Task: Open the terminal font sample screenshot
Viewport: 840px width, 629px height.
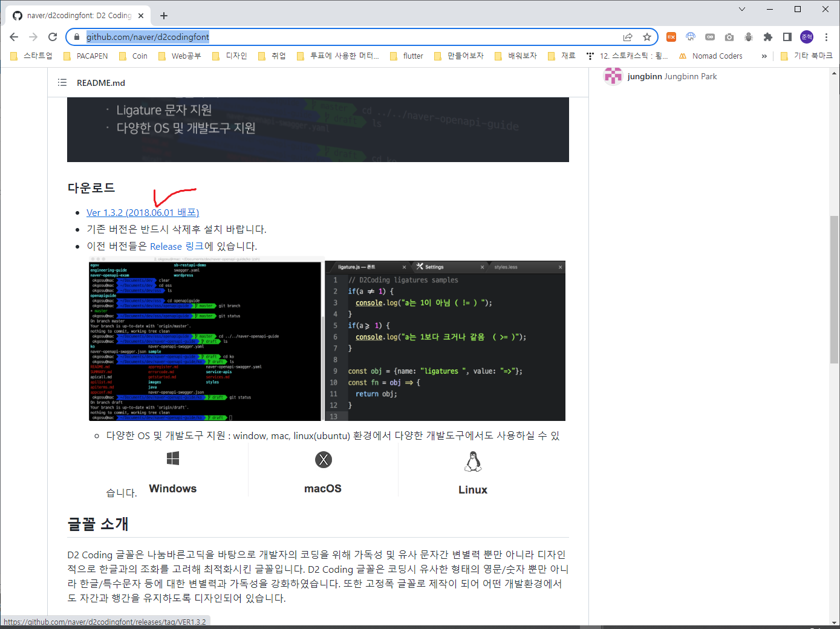Action: pyautogui.click(x=205, y=339)
